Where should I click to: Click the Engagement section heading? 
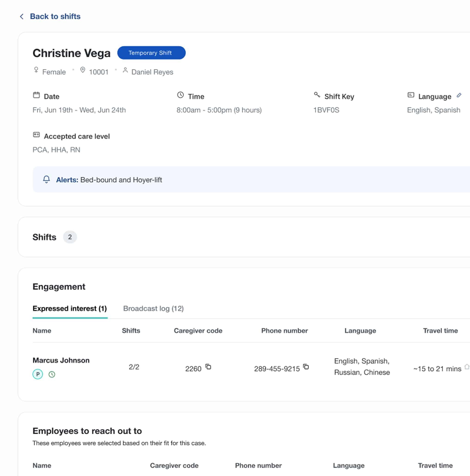59,287
